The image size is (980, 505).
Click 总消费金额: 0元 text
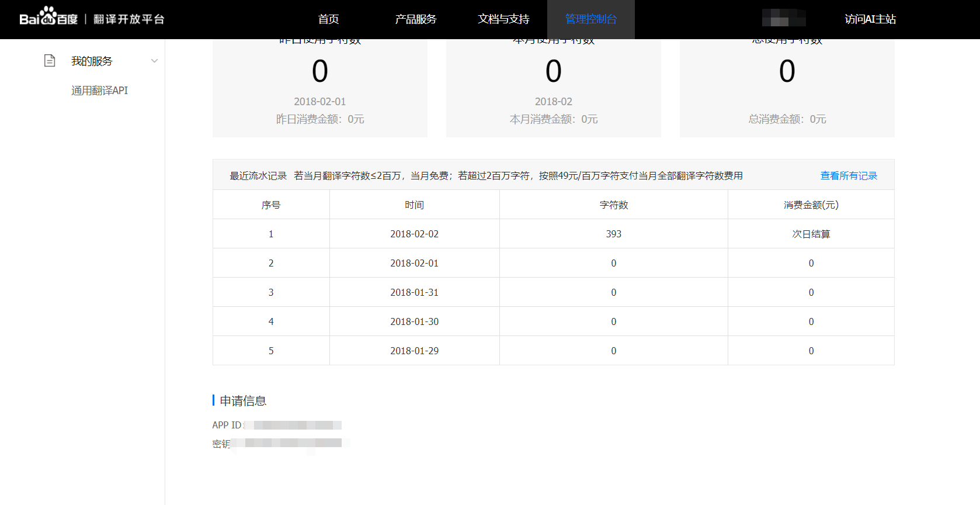(x=787, y=119)
